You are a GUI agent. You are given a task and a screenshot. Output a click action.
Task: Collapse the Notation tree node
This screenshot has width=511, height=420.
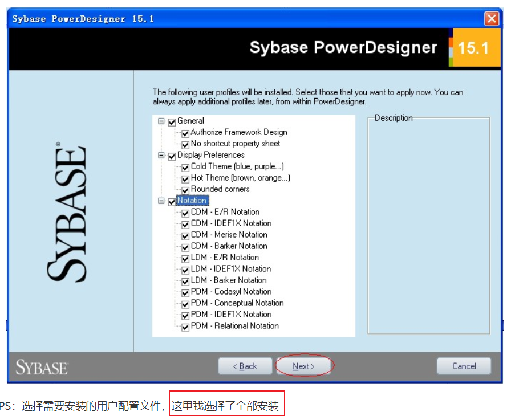pyautogui.click(x=161, y=201)
